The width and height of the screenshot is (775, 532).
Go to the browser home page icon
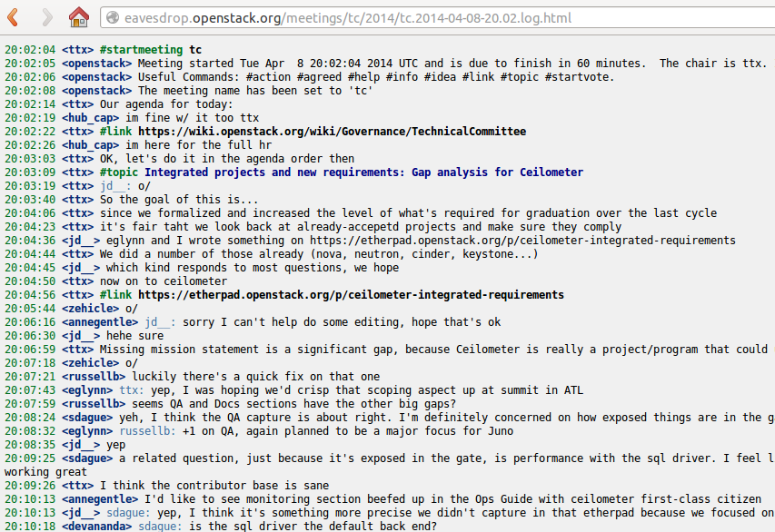pos(79,16)
